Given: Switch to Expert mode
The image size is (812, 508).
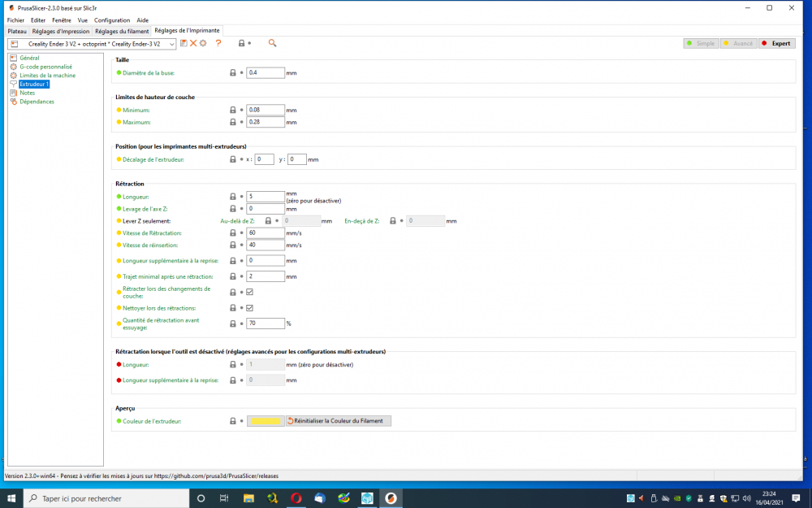Looking at the screenshot, I should click(777, 44).
